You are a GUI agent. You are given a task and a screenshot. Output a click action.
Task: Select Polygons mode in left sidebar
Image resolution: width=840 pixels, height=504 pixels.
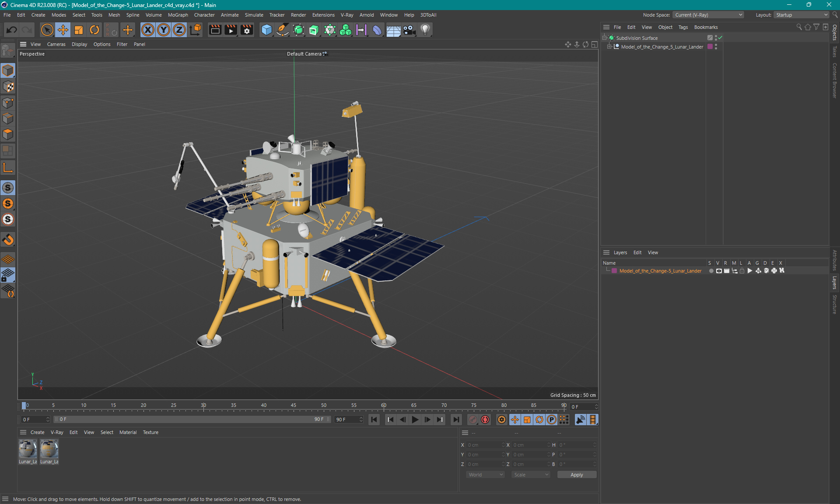[8, 134]
